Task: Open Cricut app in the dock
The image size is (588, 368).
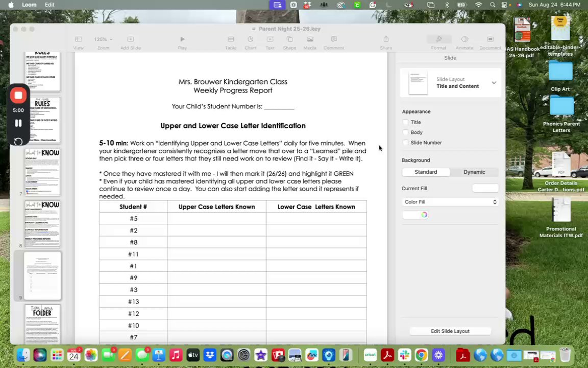Action: point(370,355)
